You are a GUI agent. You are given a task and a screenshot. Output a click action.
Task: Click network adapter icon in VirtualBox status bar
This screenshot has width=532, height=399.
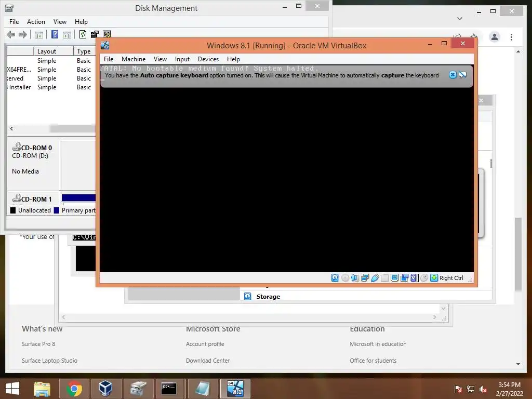[365, 278]
